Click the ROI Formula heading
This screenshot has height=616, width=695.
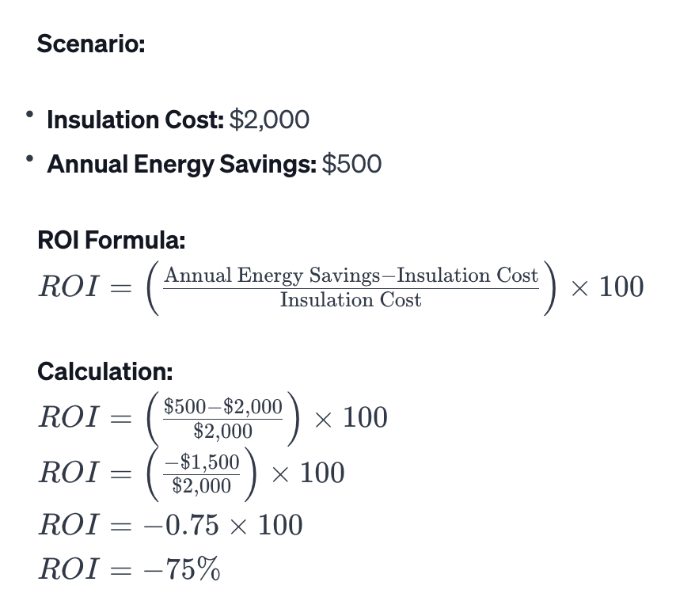click(111, 240)
